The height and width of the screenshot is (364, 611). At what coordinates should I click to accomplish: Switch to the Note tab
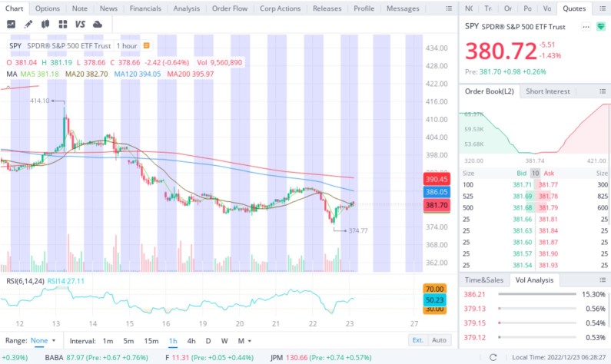pyautogui.click(x=79, y=8)
